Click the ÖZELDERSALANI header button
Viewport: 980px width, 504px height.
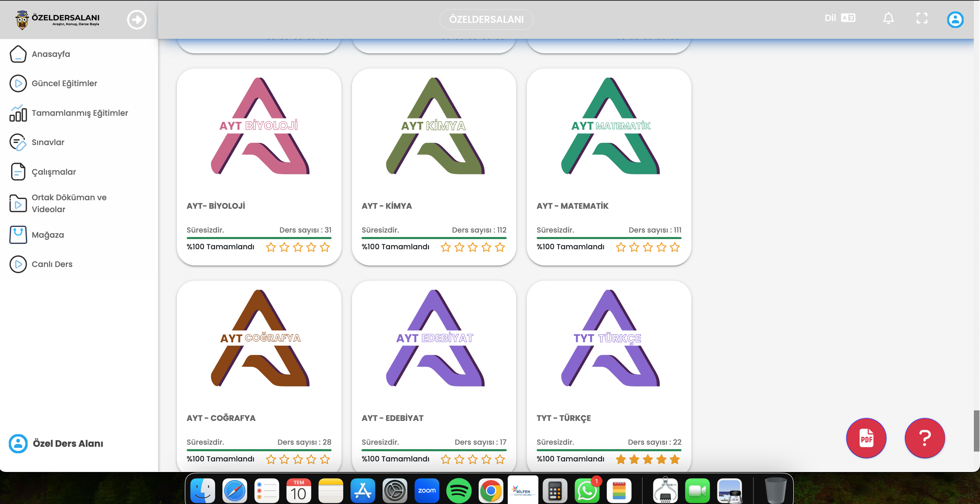click(x=486, y=19)
